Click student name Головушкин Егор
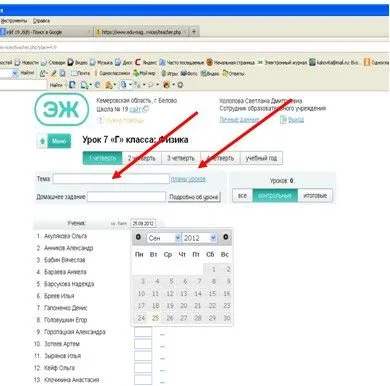This screenshot has width=390, height=386. [x=65, y=320]
